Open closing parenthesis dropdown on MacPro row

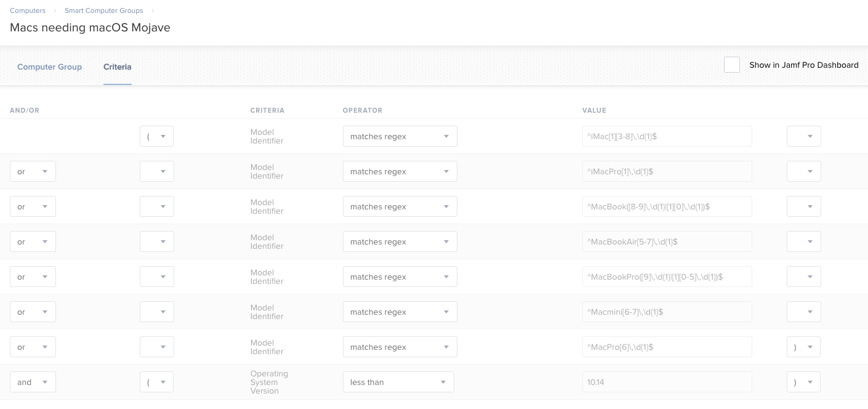(803, 347)
